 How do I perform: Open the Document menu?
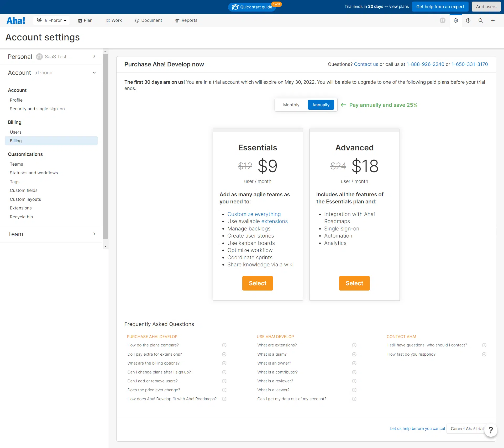point(148,20)
